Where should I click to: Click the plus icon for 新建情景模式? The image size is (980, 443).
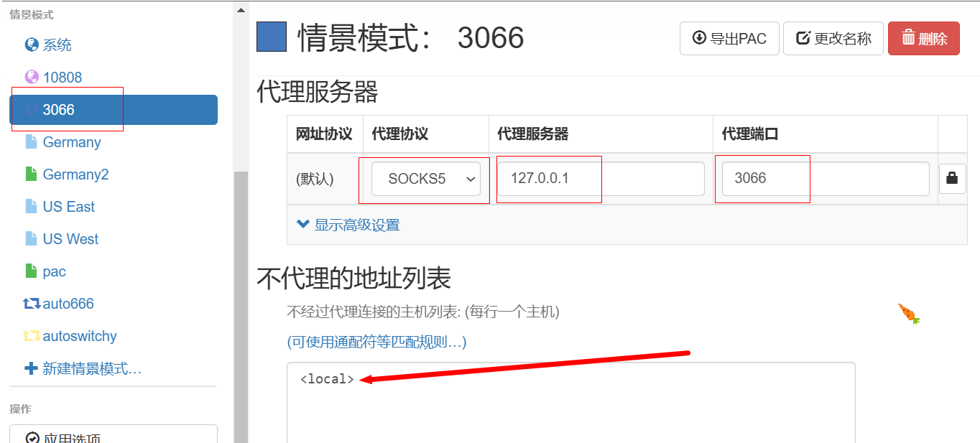[x=32, y=368]
